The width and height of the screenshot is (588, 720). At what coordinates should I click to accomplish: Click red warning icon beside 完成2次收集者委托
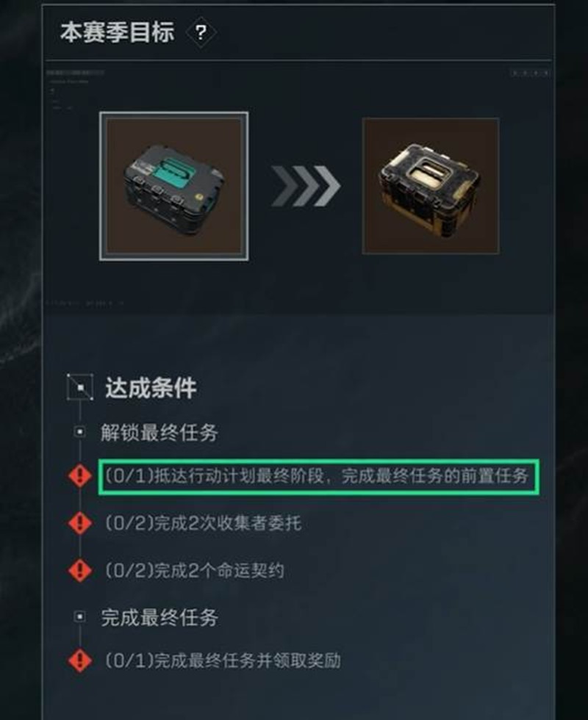[x=80, y=523]
